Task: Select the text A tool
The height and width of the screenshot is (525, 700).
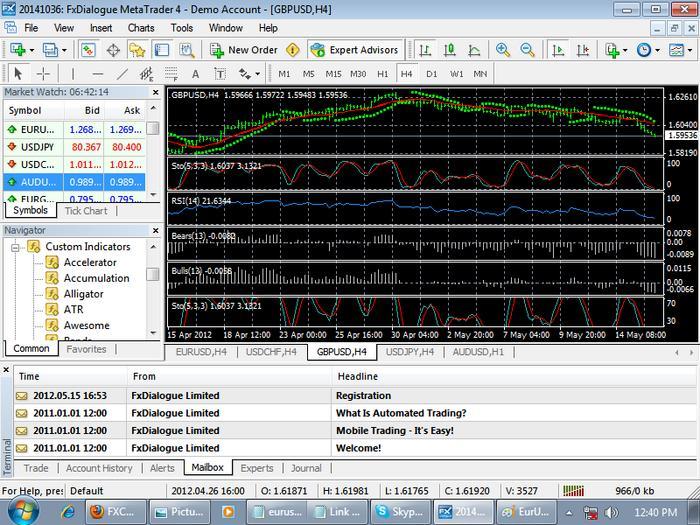Action: click(x=195, y=74)
